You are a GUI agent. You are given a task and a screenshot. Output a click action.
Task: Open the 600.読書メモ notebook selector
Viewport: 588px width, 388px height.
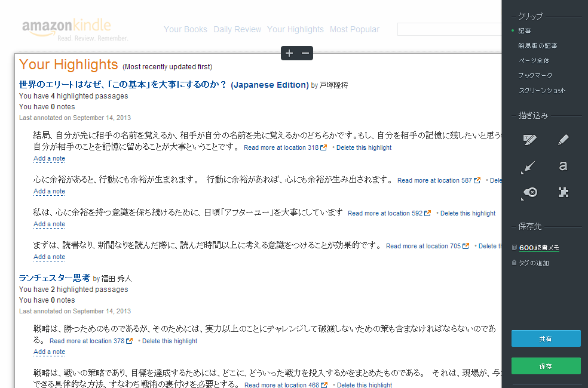(539, 248)
